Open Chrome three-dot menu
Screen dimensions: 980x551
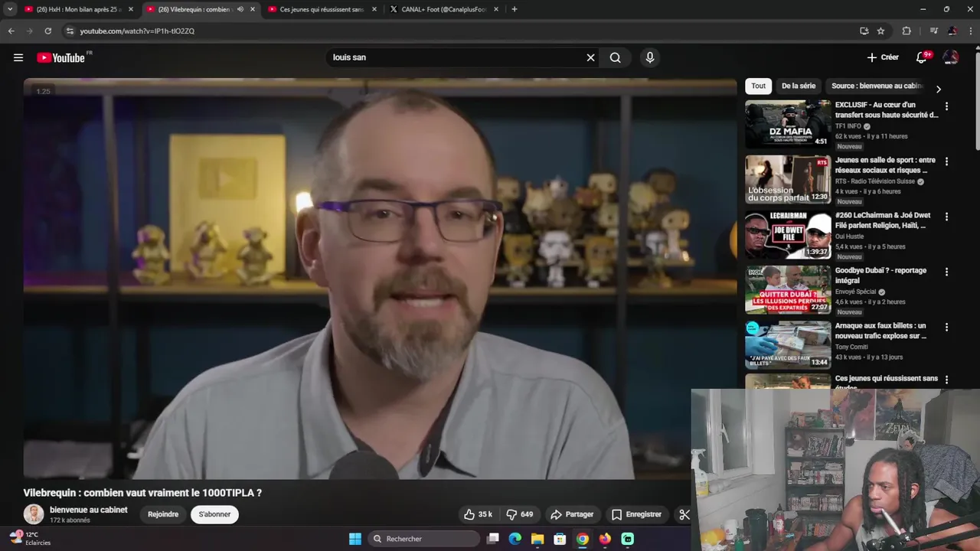pos(971,31)
